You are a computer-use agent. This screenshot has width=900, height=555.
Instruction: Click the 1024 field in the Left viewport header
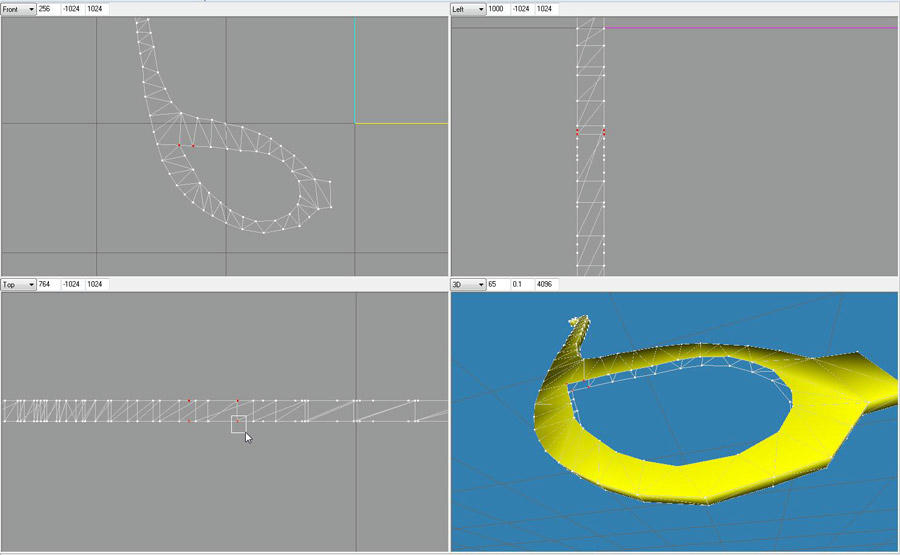tap(547, 9)
